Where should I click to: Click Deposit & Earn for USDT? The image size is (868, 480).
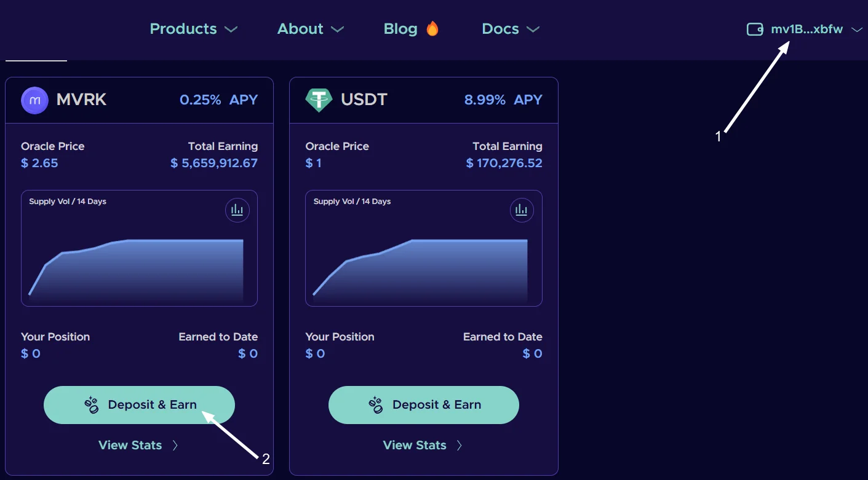pos(424,404)
